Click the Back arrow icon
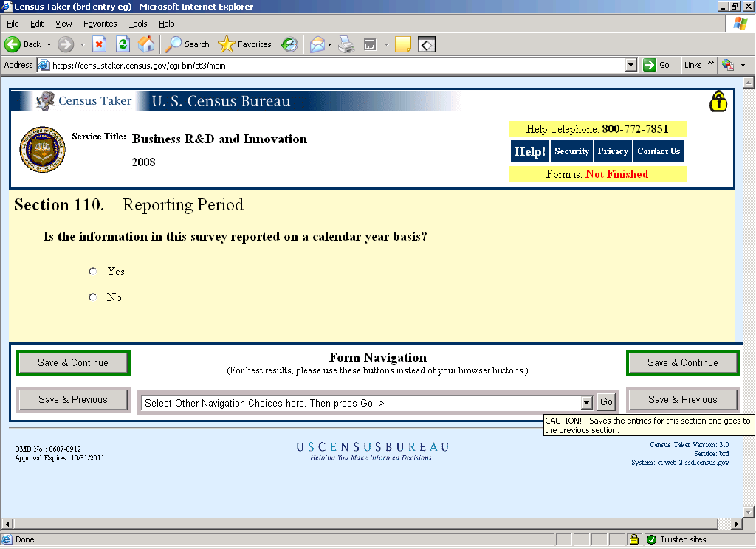756x549 pixels. tap(13, 44)
